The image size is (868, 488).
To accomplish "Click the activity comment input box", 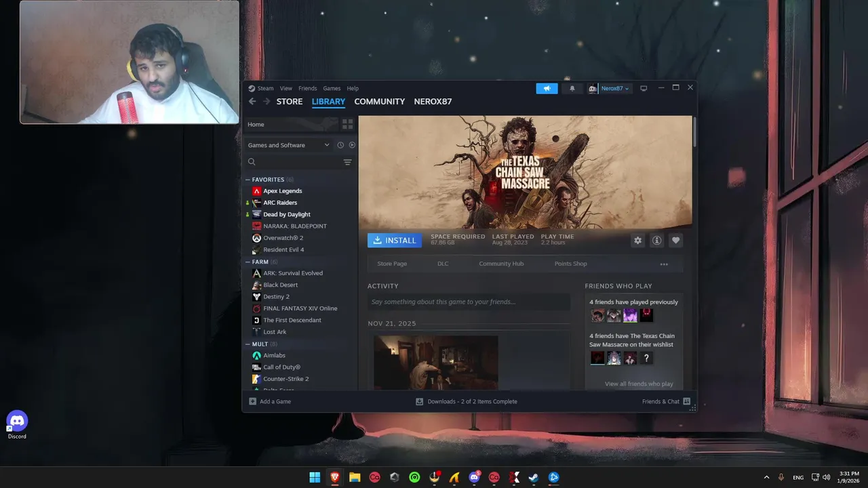I will (469, 302).
